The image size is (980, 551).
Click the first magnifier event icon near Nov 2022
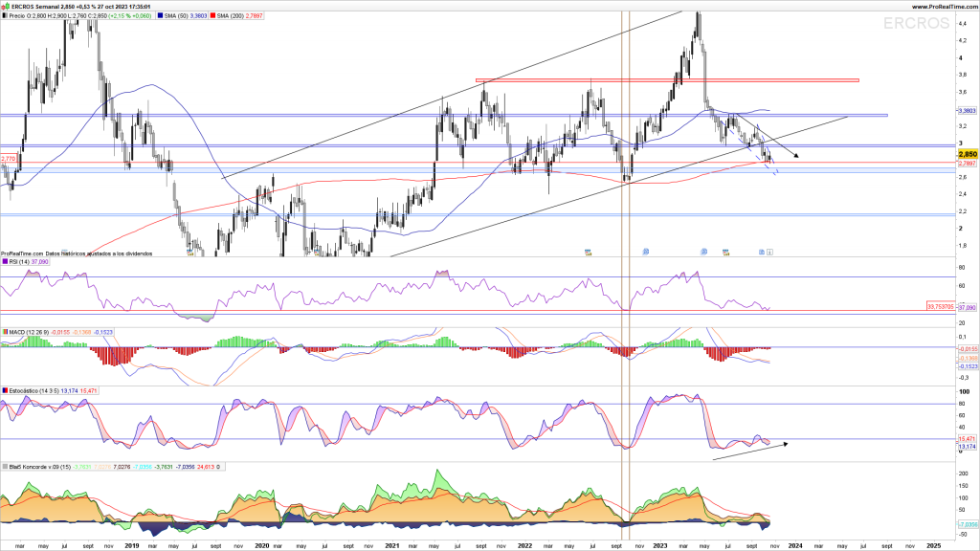(646, 252)
